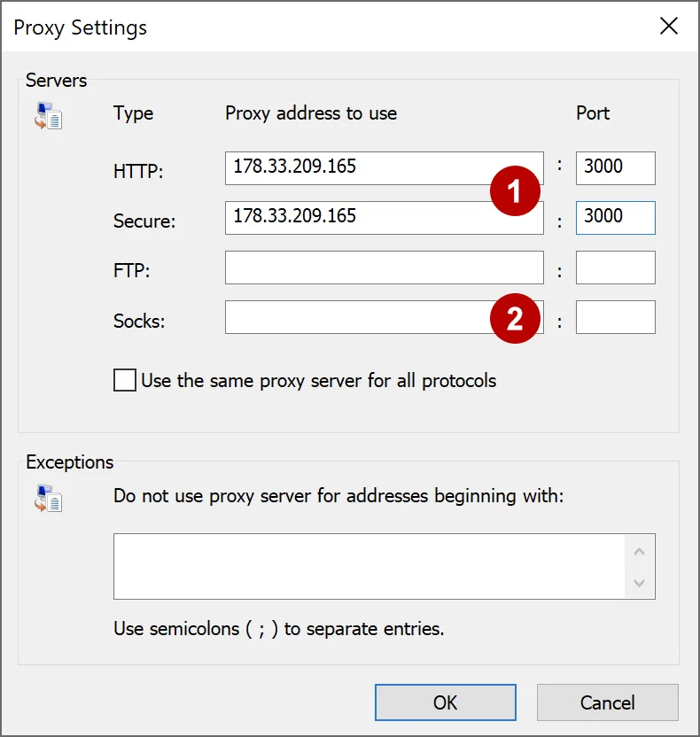The image size is (700, 737).
Task: Click the Servers section proxy icon
Action: click(49, 115)
